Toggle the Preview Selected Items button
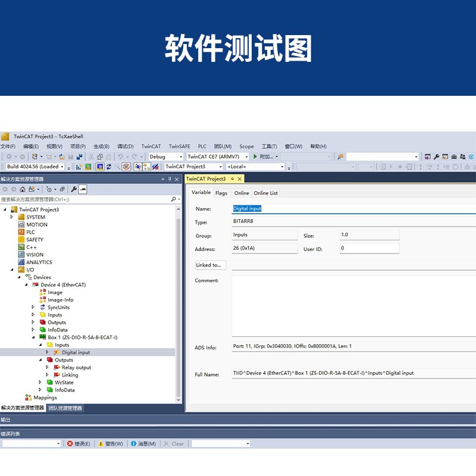476x476 pixels. coord(83,189)
